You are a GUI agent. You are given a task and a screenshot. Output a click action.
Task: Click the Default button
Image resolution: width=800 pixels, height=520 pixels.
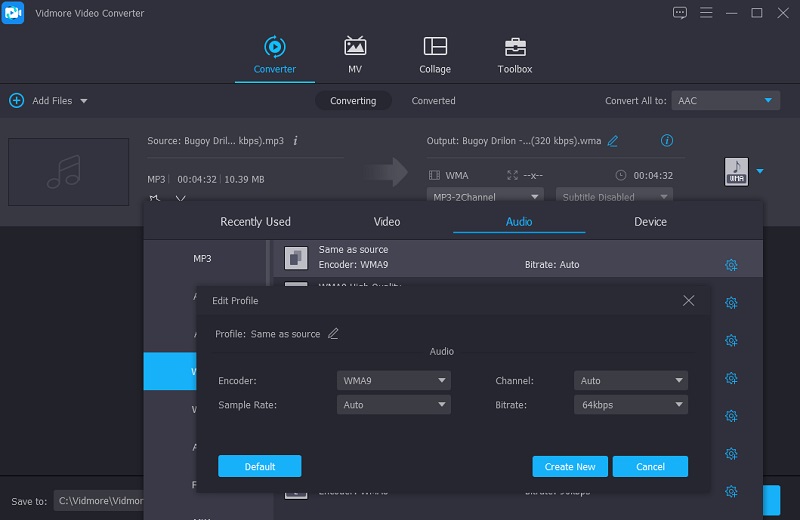pyautogui.click(x=259, y=467)
